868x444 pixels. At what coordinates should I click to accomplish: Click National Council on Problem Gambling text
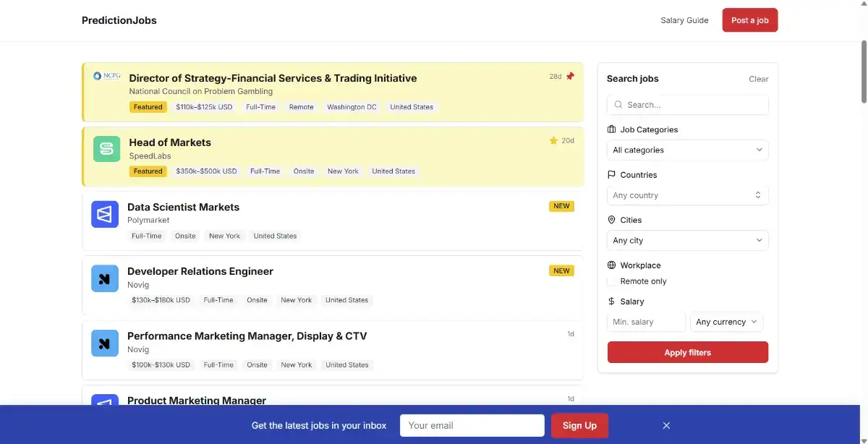click(201, 91)
